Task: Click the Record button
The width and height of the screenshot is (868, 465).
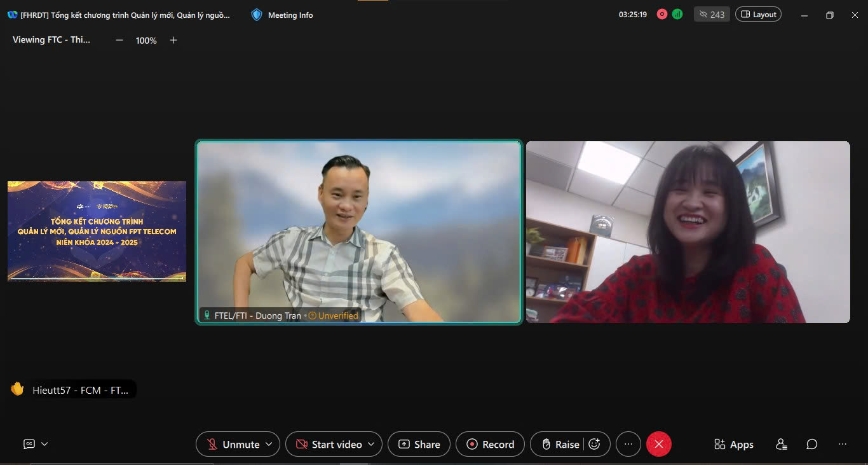Action: click(x=490, y=444)
